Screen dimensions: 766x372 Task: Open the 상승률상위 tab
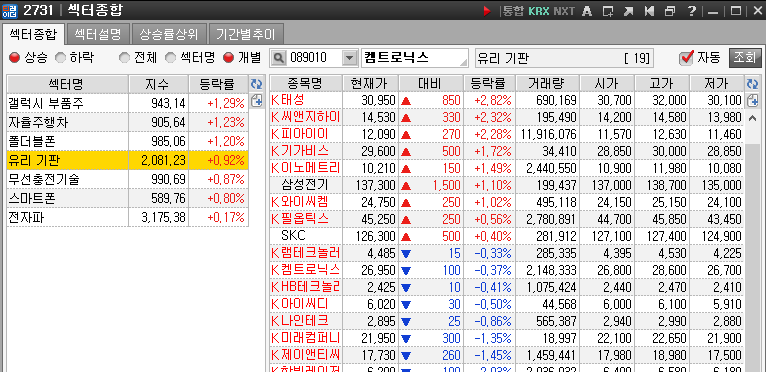click(x=169, y=35)
